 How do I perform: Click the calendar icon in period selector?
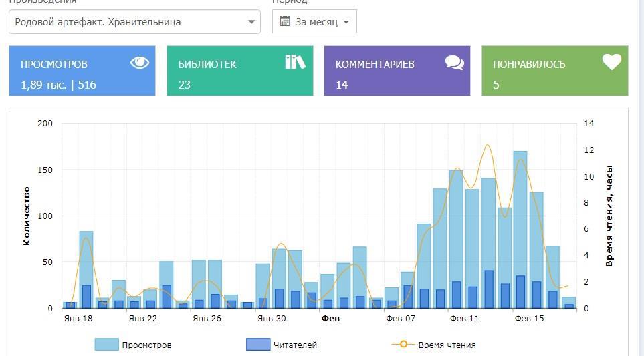[x=285, y=21]
